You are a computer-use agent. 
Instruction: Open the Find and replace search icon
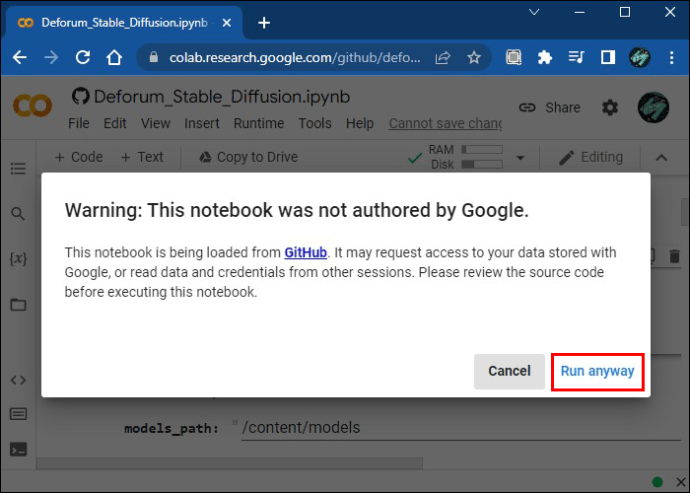coord(18,214)
